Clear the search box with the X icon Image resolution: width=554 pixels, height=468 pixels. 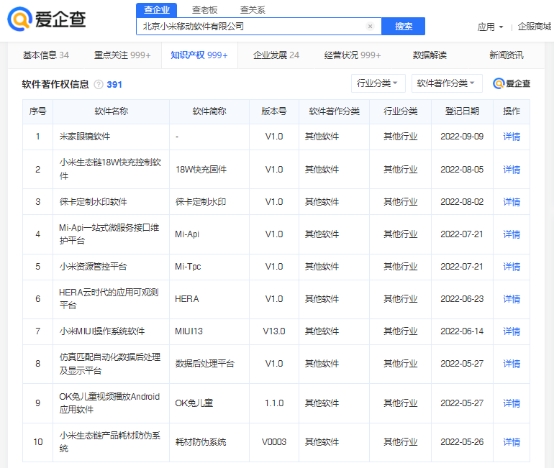coord(370,26)
